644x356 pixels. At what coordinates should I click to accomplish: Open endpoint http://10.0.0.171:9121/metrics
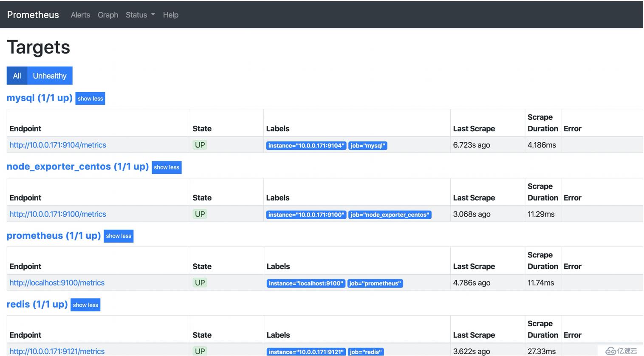57,351
